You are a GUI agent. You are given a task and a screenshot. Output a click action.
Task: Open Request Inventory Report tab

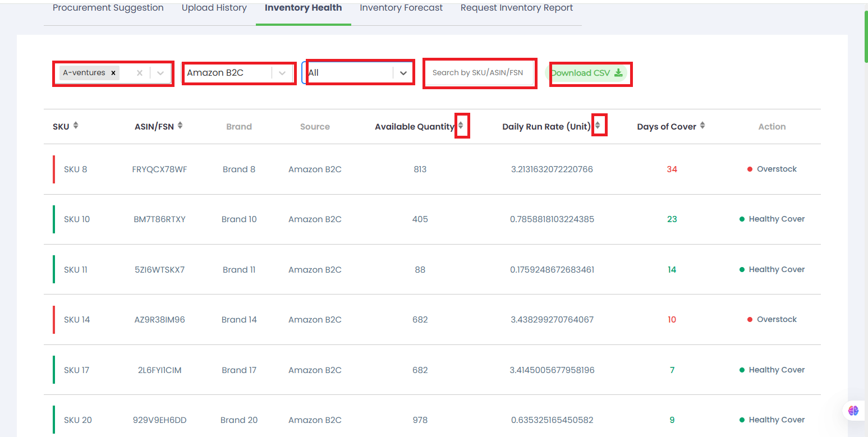(x=517, y=8)
